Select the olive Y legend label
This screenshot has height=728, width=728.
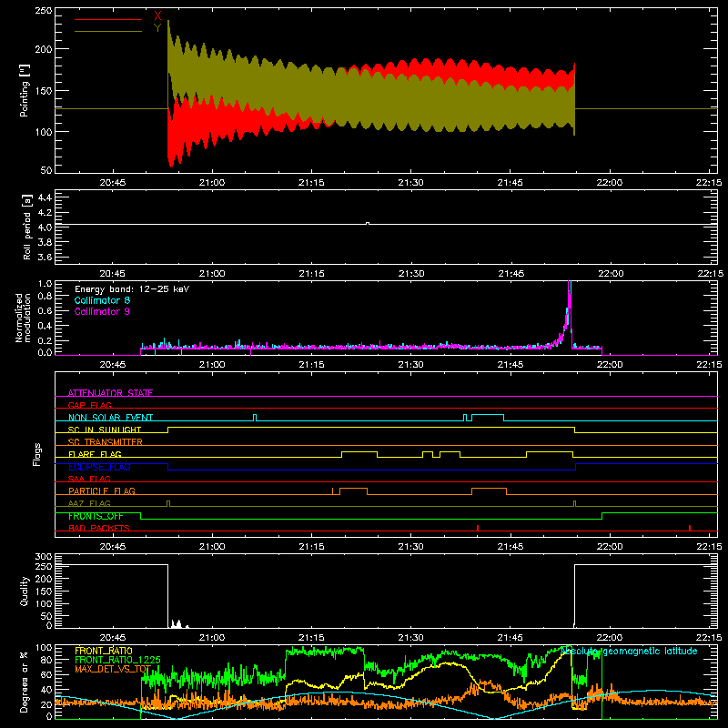tap(157, 28)
